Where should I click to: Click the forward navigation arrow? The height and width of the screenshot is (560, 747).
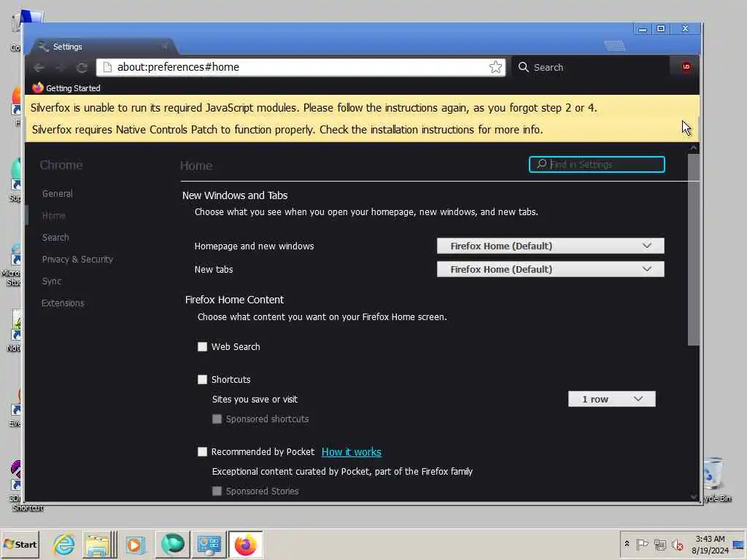point(61,68)
